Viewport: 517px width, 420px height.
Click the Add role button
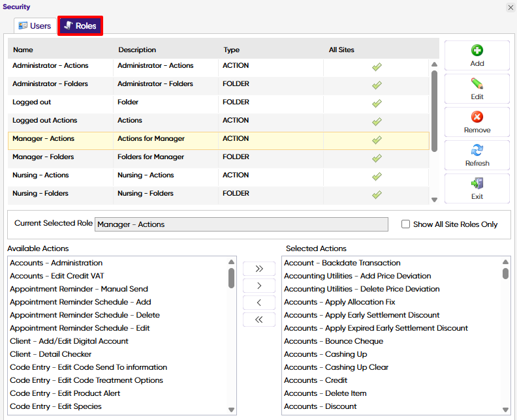click(477, 55)
